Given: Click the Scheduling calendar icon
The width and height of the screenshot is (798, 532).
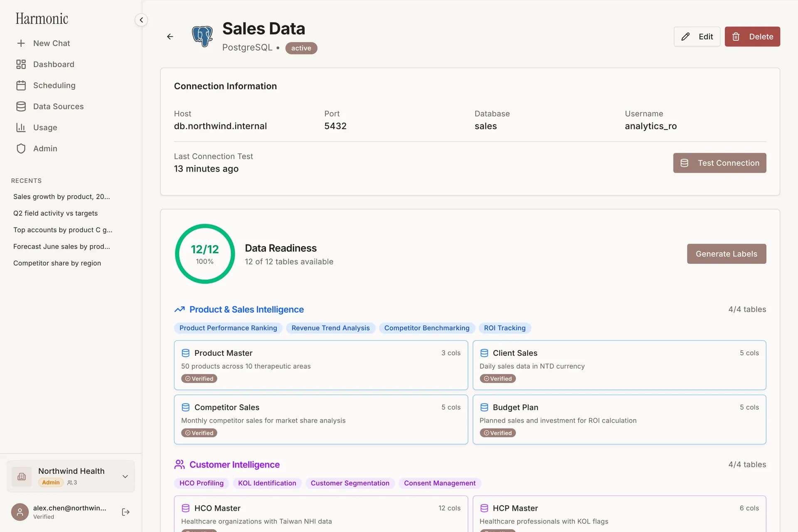Looking at the screenshot, I should click(21, 85).
